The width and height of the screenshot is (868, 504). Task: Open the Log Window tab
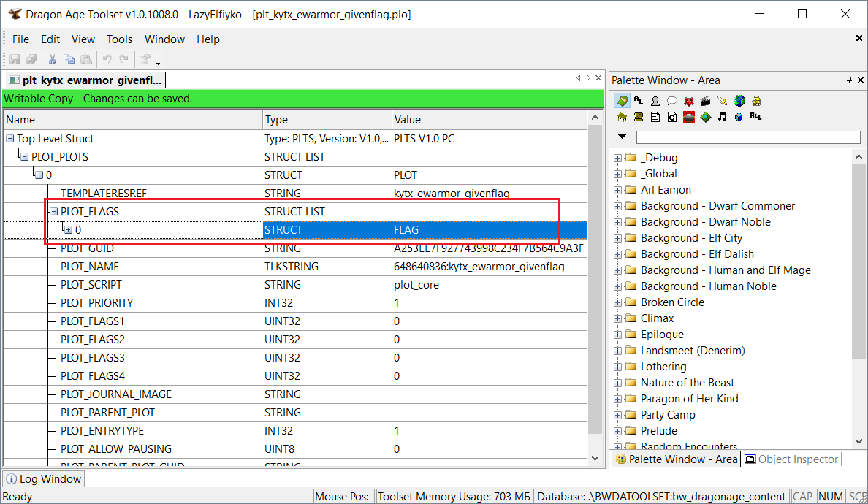(x=45, y=479)
